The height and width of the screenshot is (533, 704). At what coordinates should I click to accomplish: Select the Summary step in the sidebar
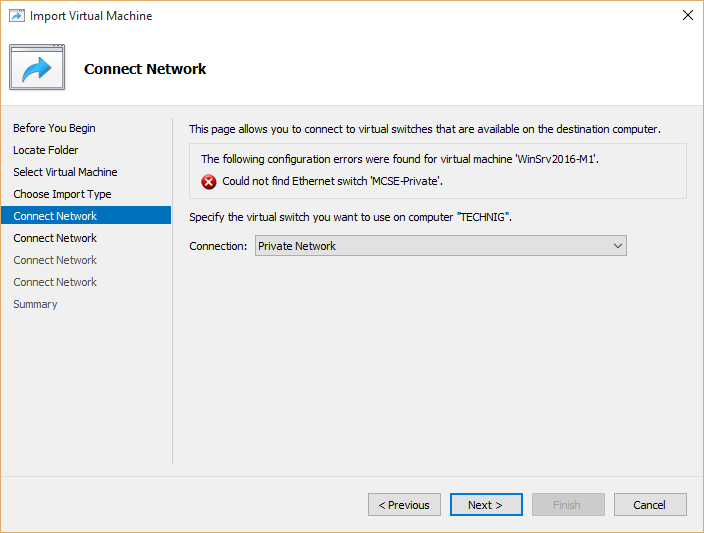point(35,304)
